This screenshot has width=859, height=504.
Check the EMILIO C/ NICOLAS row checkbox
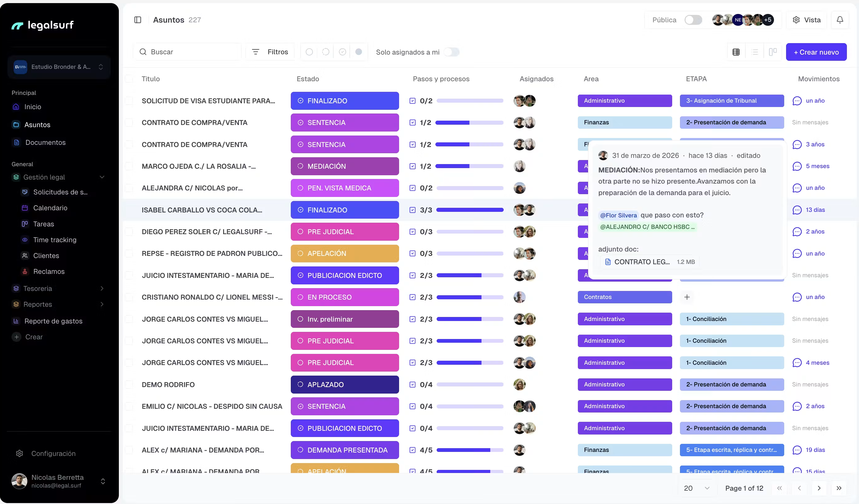click(129, 407)
